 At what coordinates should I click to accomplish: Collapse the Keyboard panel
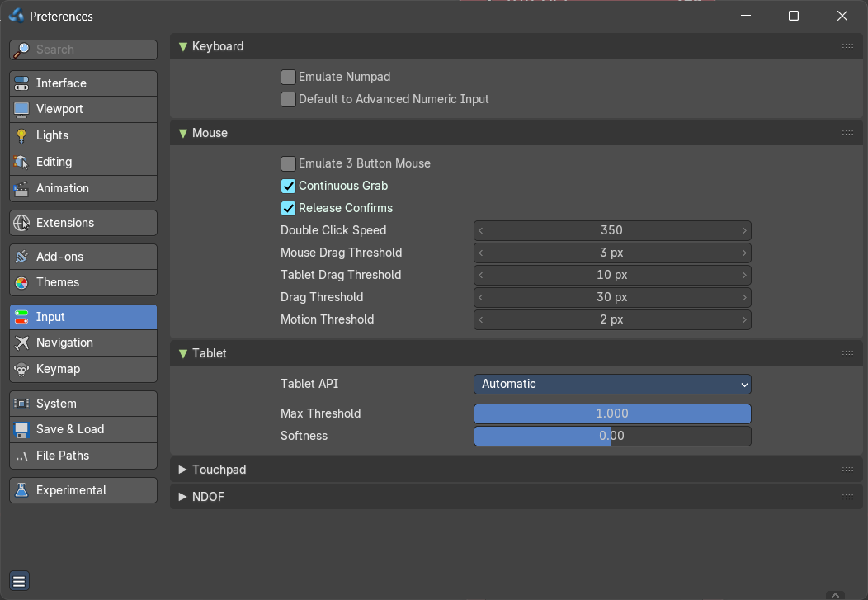[183, 47]
